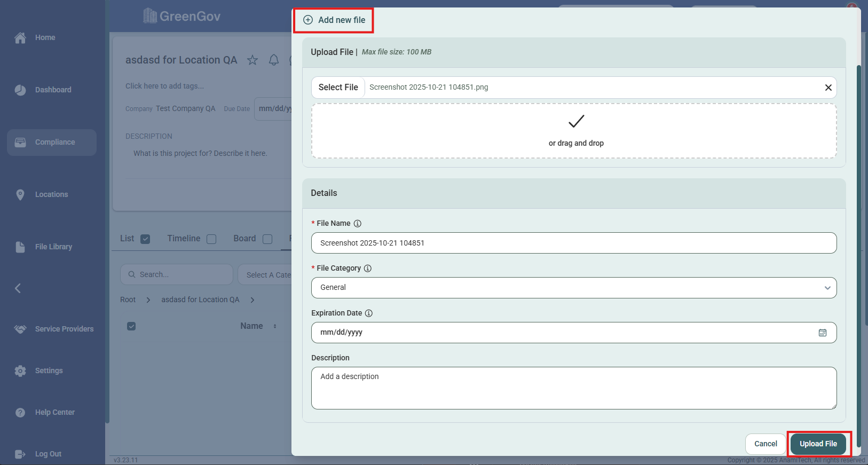This screenshot has width=868, height=465.
Task: Click into the Description text area
Action: (573, 388)
